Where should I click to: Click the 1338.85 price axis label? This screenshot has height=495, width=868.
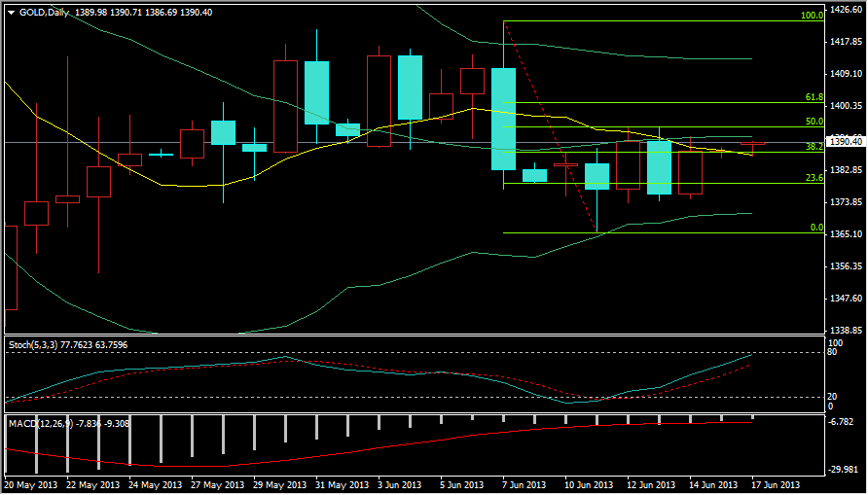(x=845, y=331)
